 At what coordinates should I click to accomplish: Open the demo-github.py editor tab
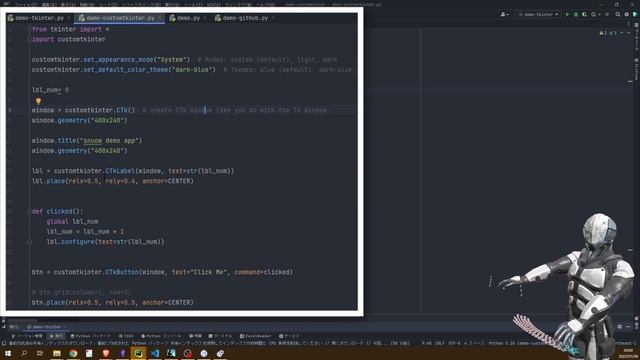(x=245, y=18)
